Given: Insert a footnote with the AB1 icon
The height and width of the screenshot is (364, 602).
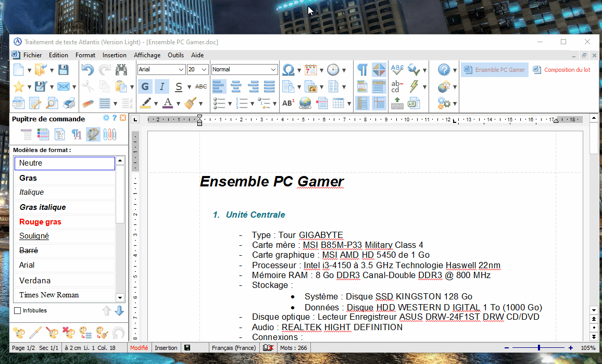Looking at the screenshot, I should tap(288, 103).
